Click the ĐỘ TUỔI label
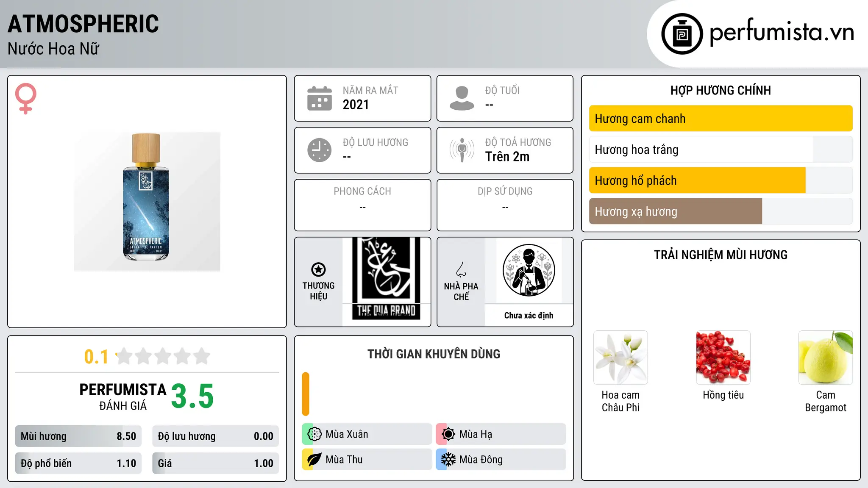868x488 pixels. [x=503, y=90]
